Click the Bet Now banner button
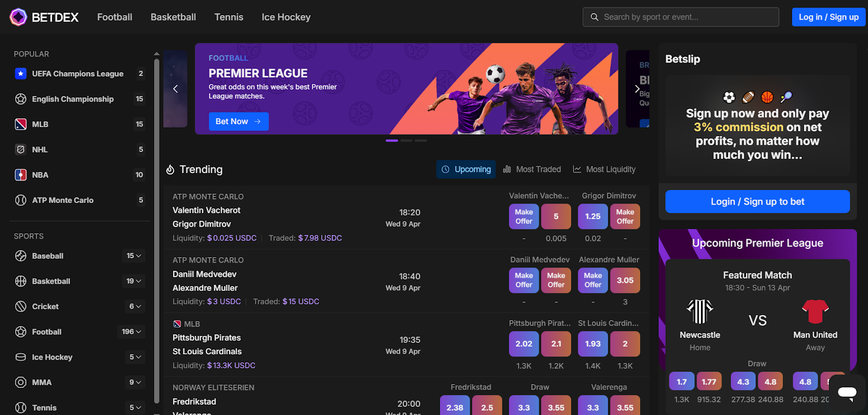Screen dimensions: 868x415 239,122
